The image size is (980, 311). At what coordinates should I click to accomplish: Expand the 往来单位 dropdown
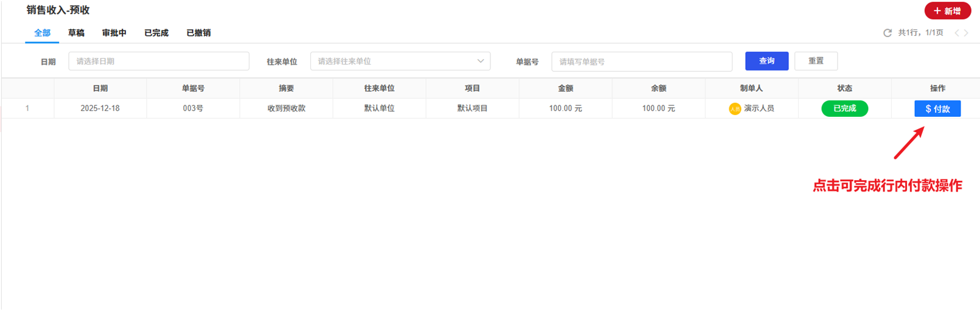(400, 61)
